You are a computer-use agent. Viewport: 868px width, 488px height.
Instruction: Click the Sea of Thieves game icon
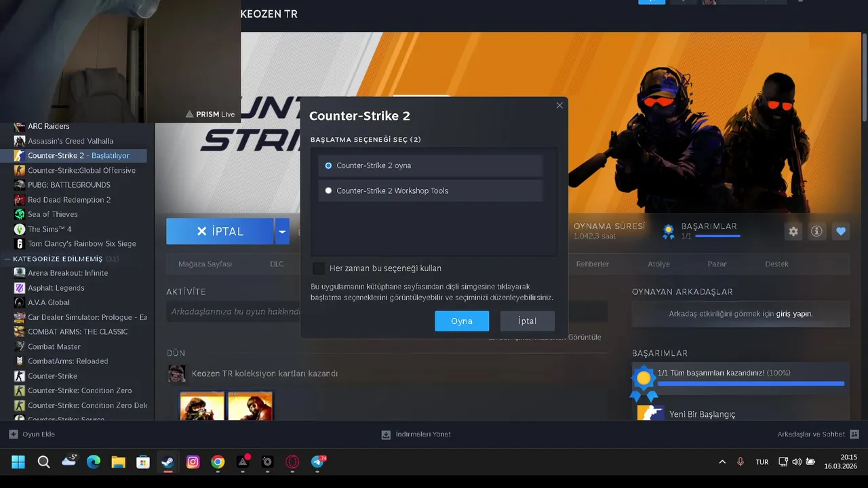[x=20, y=214]
